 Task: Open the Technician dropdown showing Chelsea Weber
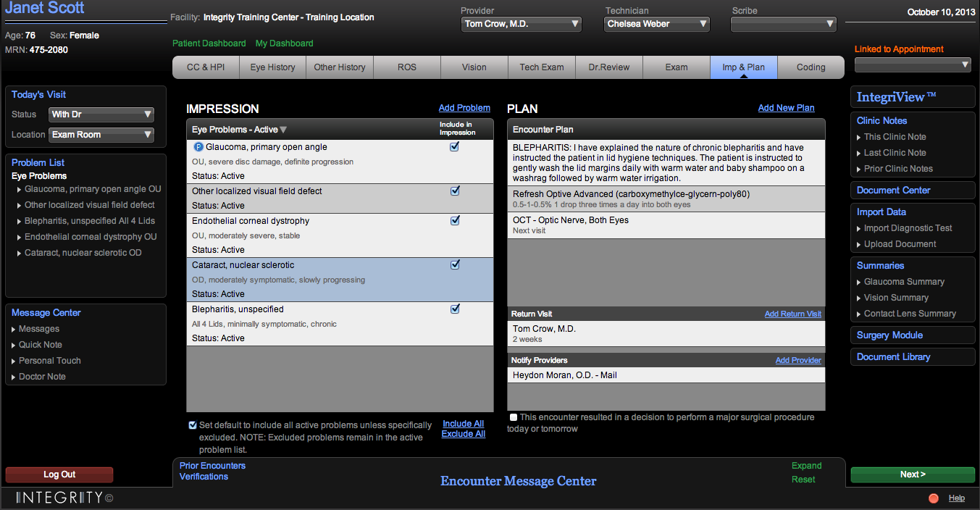[657, 24]
